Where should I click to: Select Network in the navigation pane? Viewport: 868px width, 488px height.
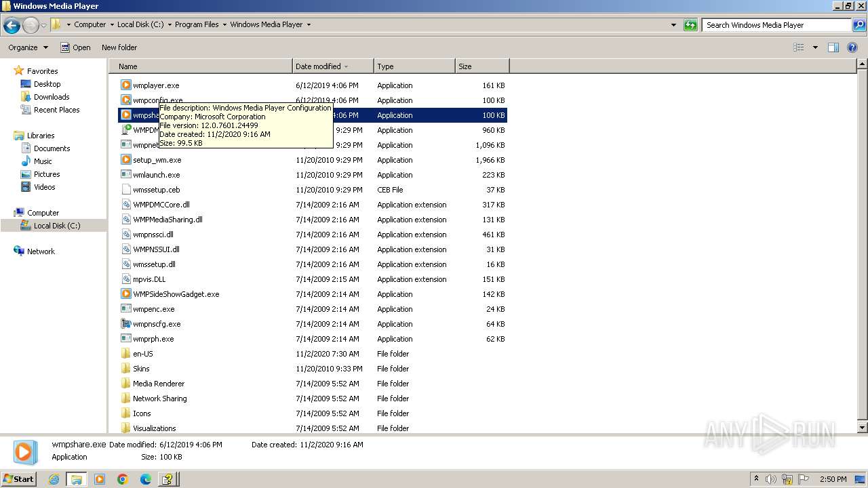click(x=41, y=251)
